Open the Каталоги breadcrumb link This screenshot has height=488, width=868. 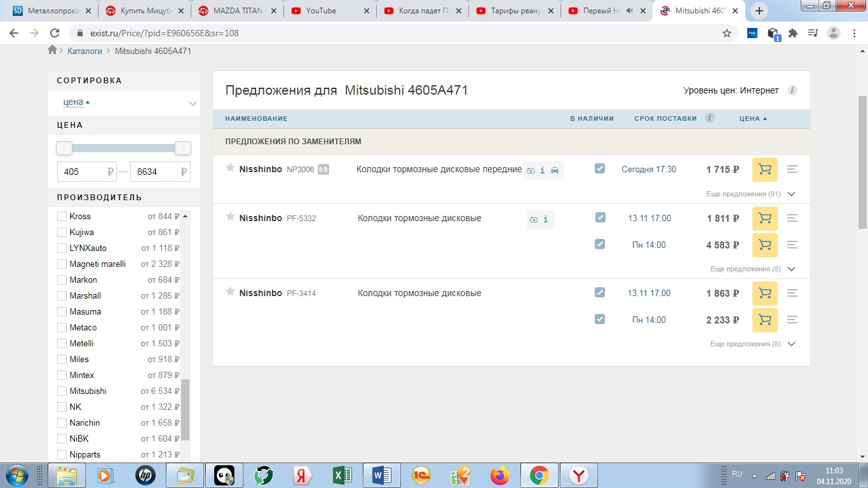85,51
